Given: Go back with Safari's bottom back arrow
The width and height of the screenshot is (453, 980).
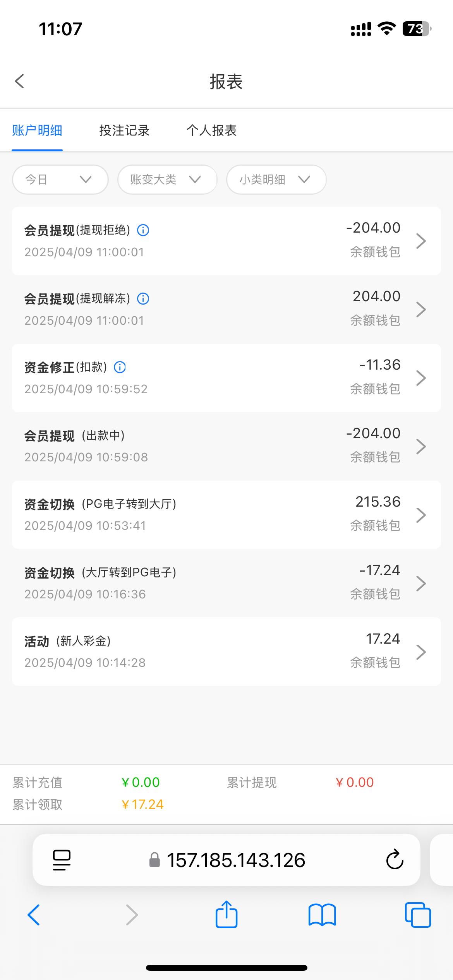Looking at the screenshot, I should point(34,915).
